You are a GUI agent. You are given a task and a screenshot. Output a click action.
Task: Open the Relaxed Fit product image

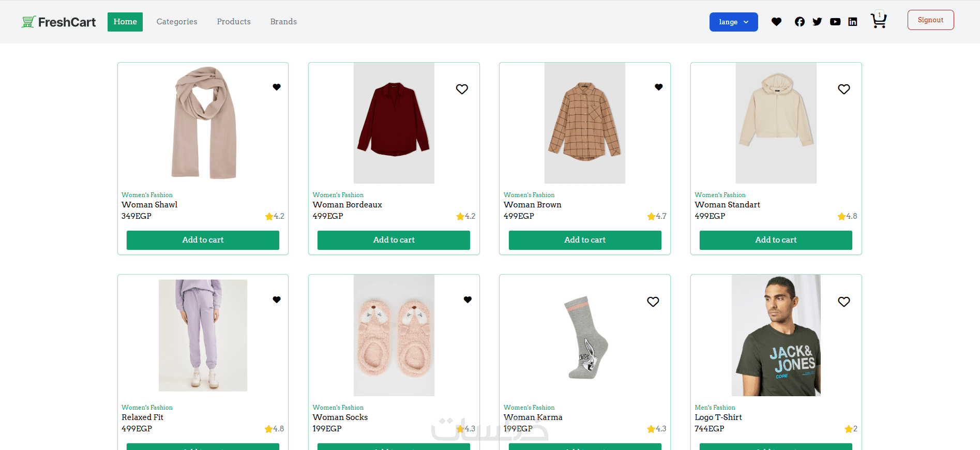click(203, 335)
